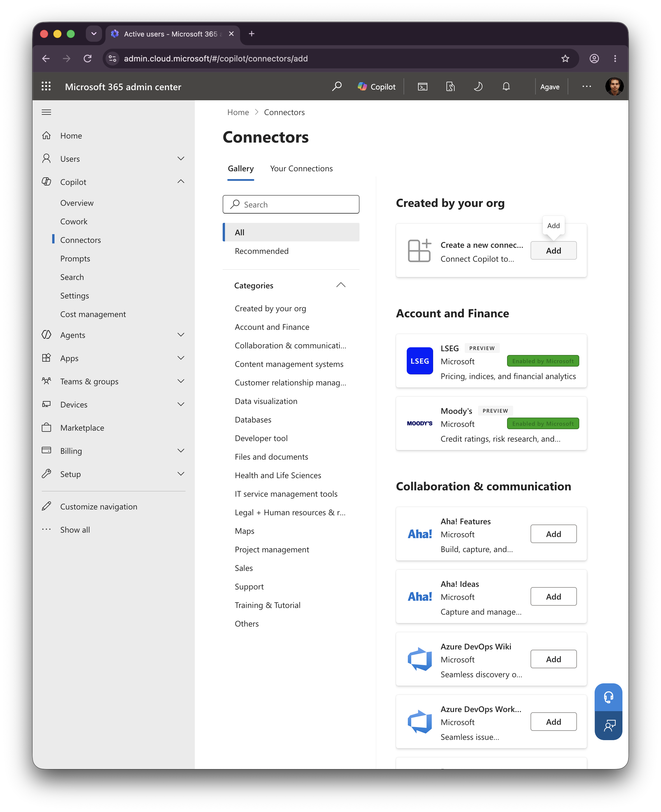Collapse the Categories list chevron

[x=341, y=285]
